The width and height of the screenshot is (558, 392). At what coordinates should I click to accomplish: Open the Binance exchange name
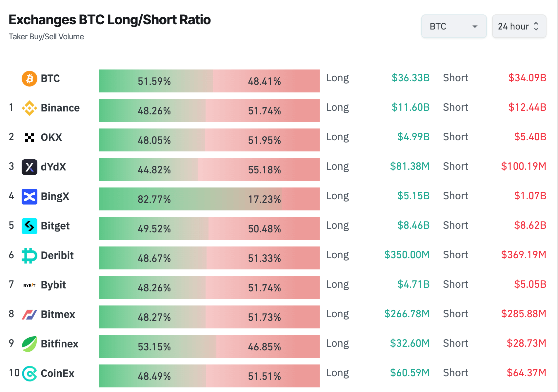(60, 108)
